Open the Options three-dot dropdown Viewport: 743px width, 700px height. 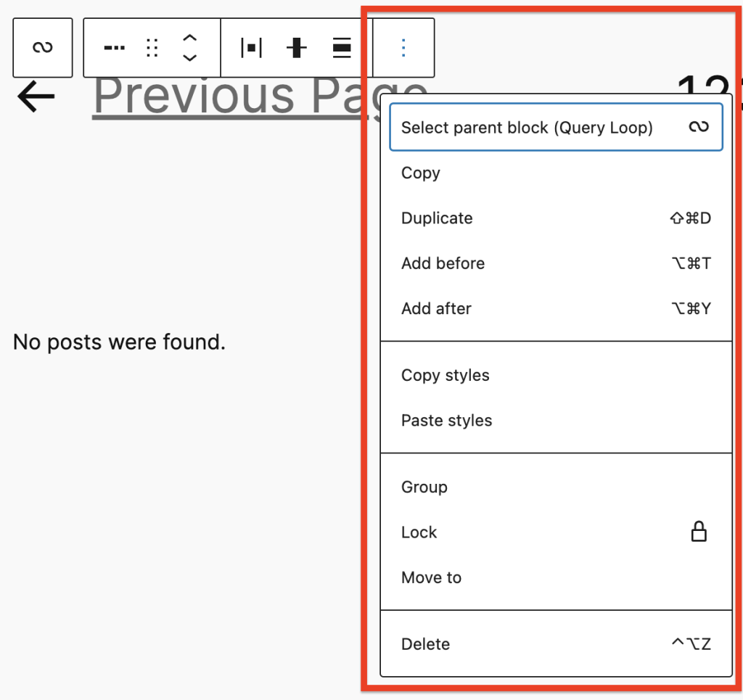[403, 47]
